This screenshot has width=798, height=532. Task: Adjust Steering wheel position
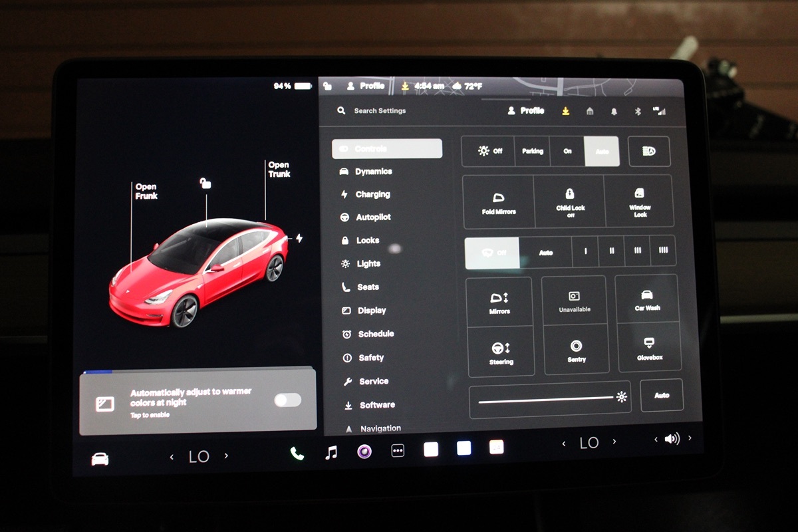tap(501, 351)
